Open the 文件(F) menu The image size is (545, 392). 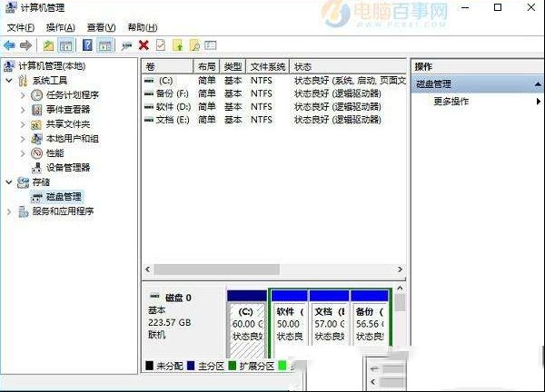[21, 27]
